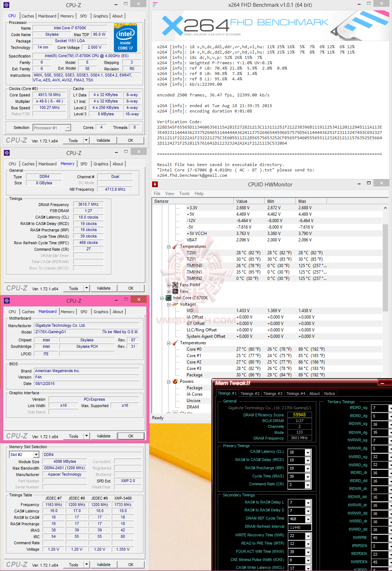
Task: Open the Processor #1 selection dropdown
Action: 68,128
